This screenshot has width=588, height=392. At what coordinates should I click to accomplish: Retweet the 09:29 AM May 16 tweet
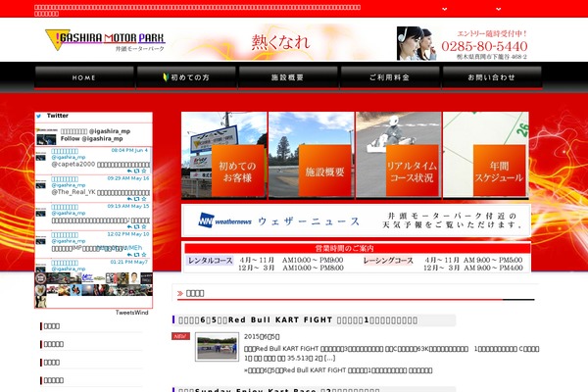pos(136,199)
